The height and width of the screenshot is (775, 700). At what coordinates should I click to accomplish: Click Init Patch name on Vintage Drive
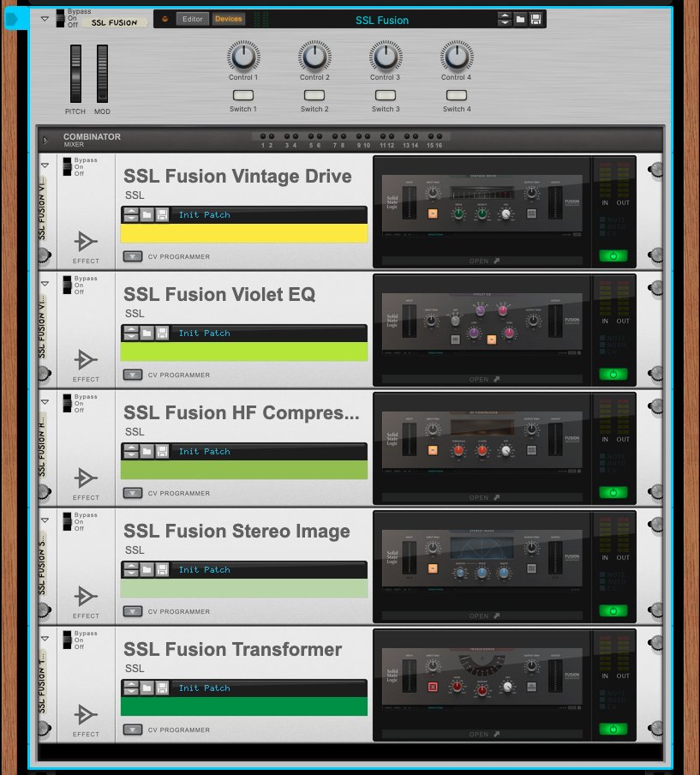[x=205, y=214]
